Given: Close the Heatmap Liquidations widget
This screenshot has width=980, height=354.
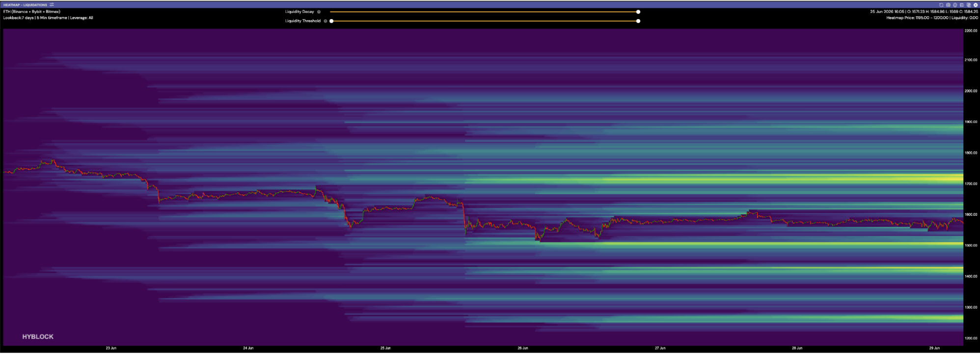Looking at the screenshot, I should [x=976, y=5].
